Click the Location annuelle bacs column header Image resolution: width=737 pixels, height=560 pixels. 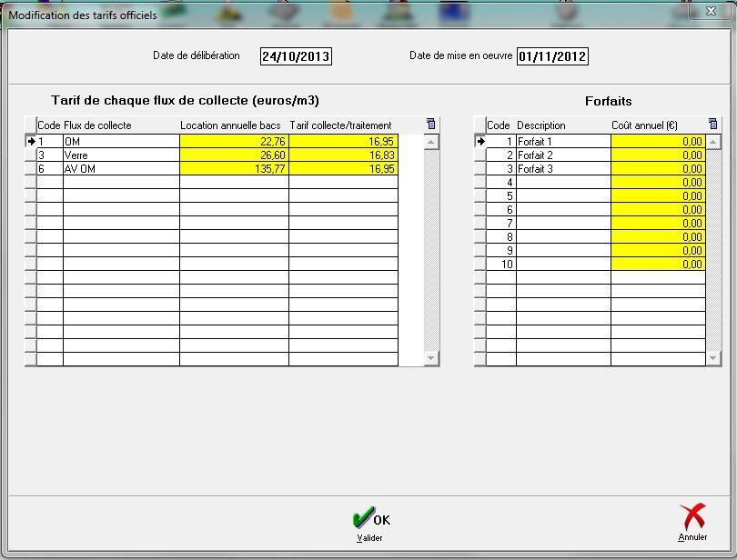click(234, 125)
